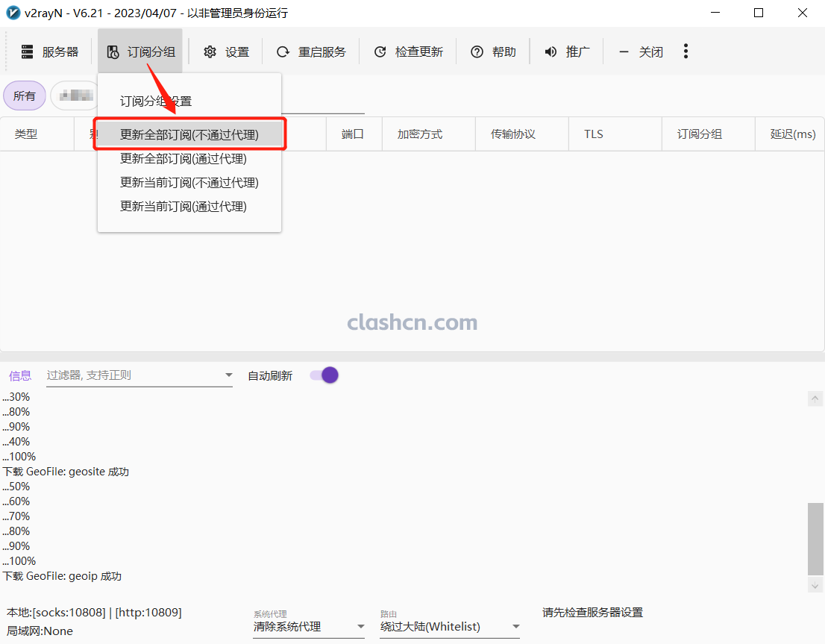Click the ...40% log line
This screenshot has width=825, height=644.
[16, 441]
